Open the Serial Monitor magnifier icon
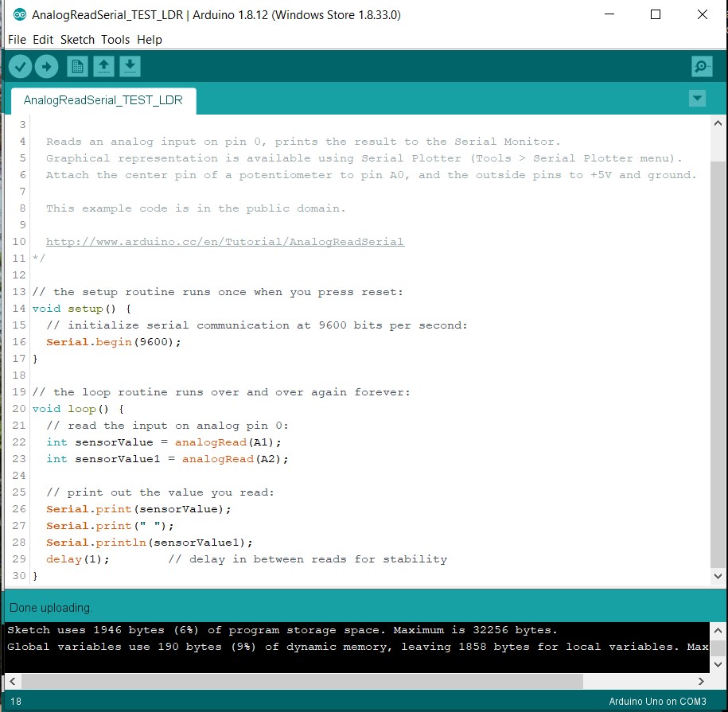 [x=702, y=66]
